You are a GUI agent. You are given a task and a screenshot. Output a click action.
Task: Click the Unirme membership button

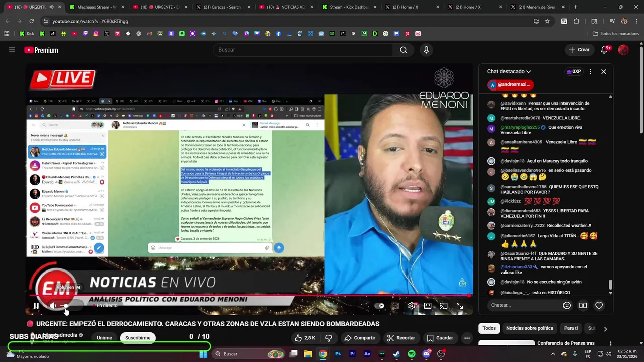(x=104, y=338)
